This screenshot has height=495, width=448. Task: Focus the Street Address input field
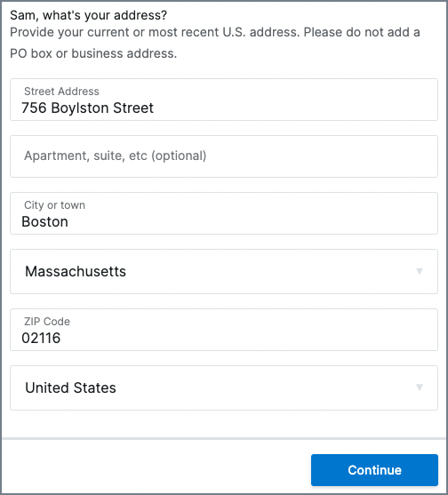coord(224,100)
